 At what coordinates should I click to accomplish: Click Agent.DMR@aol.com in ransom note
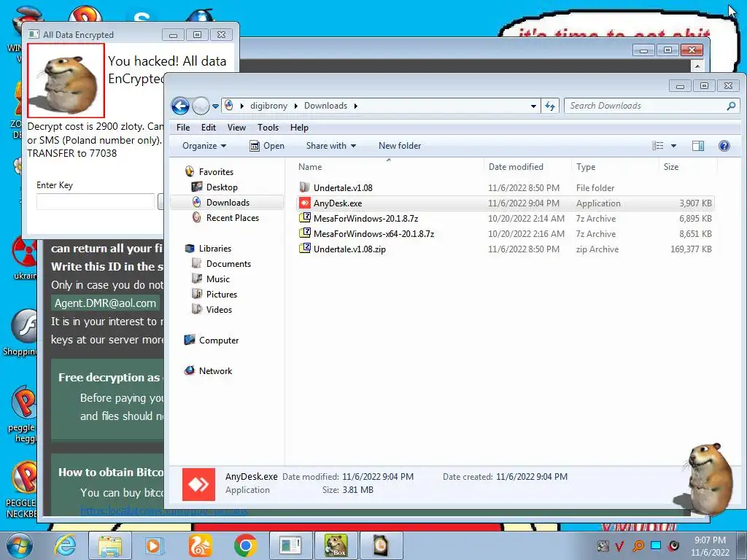tap(105, 303)
